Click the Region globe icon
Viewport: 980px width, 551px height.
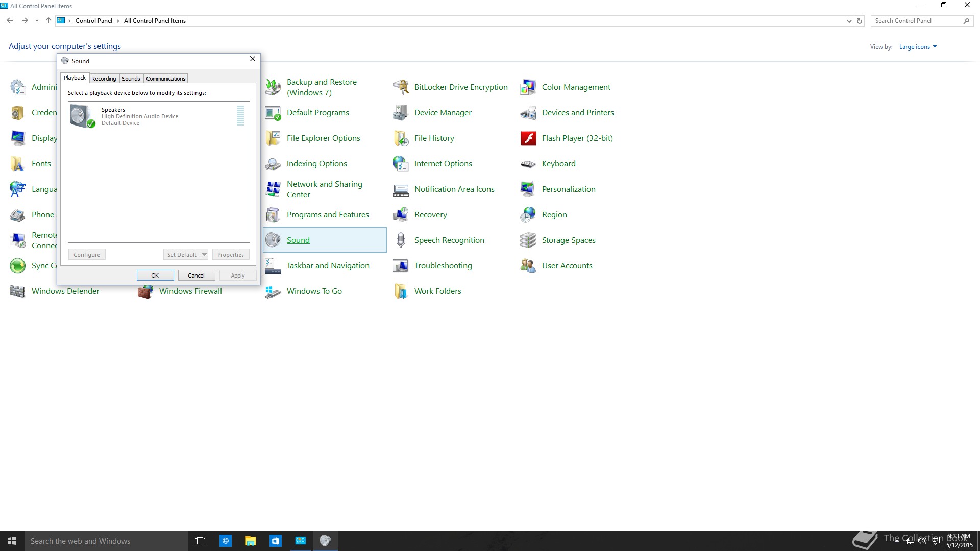[528, 215]
